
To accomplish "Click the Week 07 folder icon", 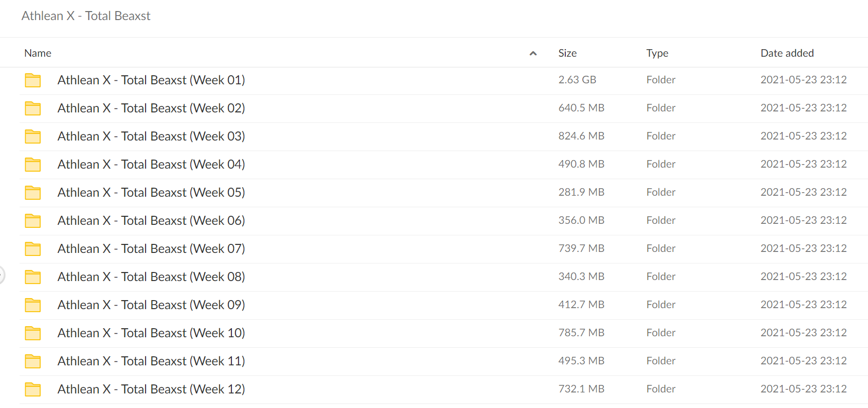I will 33,249.
